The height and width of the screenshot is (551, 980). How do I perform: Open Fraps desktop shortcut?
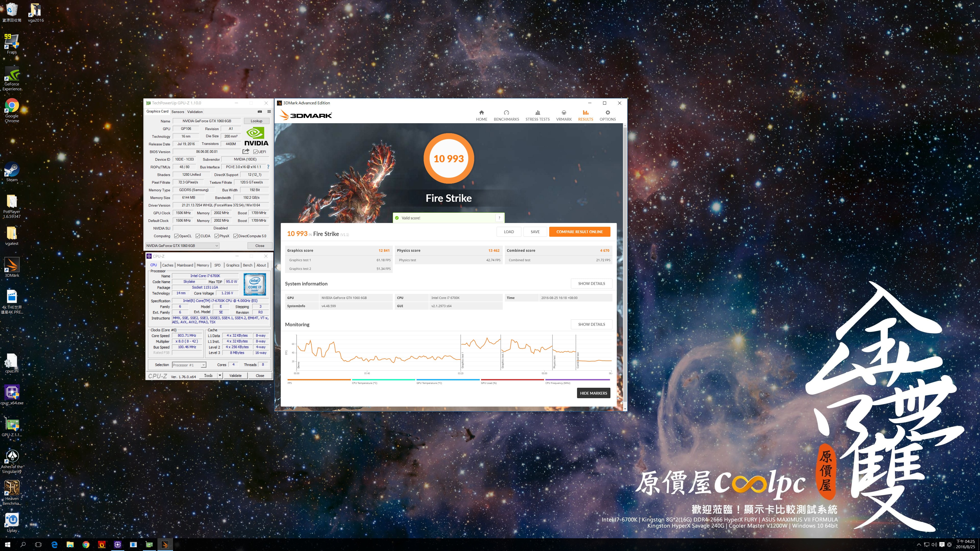pyautogui.click(x=12, y=44)
